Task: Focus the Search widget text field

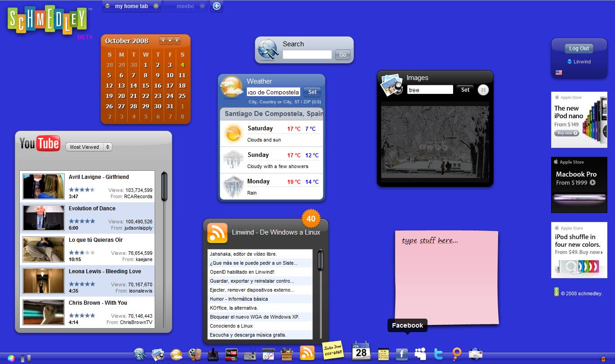Action: 307,54
